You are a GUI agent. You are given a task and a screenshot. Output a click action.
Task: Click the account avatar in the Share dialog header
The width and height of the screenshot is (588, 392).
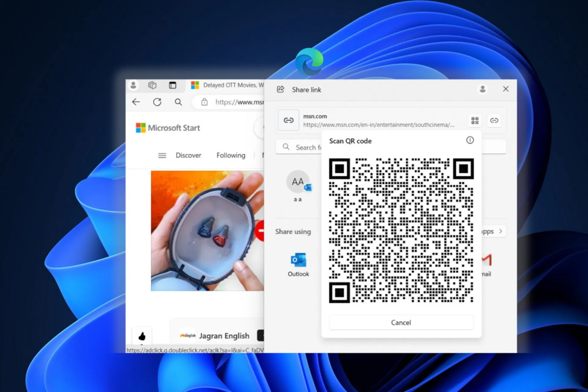click(483, 89)
